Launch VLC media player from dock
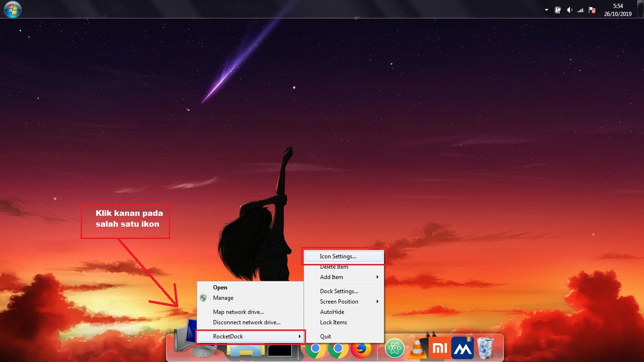Image resolution: width=644 pixels, height=362 pixels. point(417,348)
